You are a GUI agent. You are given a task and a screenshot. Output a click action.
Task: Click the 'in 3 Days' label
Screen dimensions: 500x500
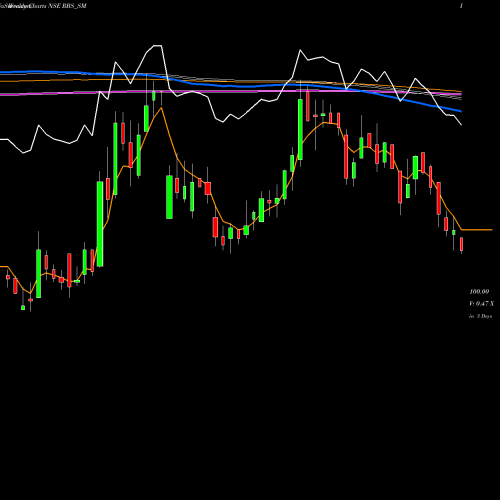tap(481, 316)
